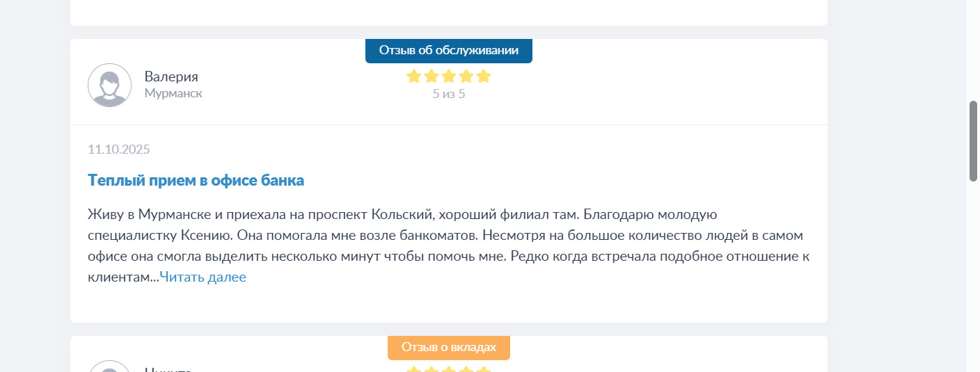Image resolution: width=980 pixels, height=372 pixels.
Task: Open the review titled 'Теплый прием в офисе банка'
Action: (x=196, y=180)
